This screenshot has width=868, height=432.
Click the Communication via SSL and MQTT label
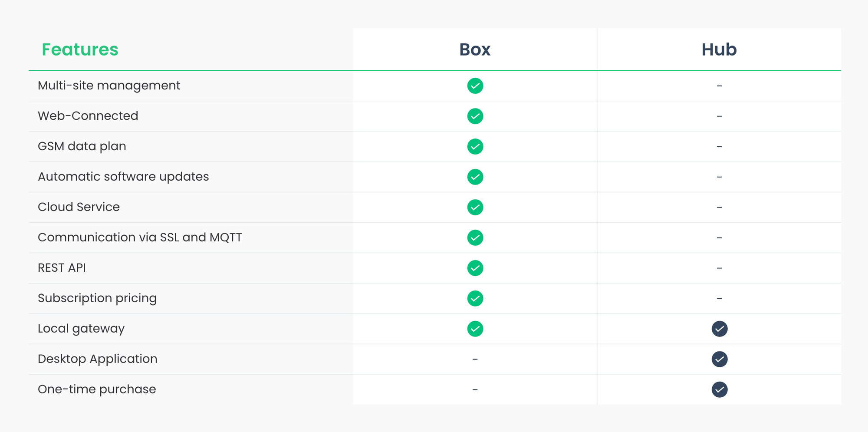(140, 237)
